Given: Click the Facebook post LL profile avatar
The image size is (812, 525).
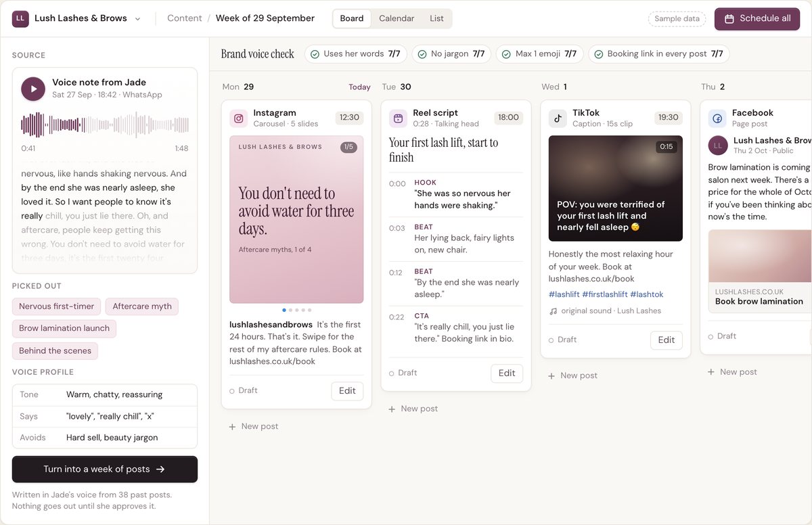Looking at the screenshot, I should pyautogui.click(x=718, y=145).
